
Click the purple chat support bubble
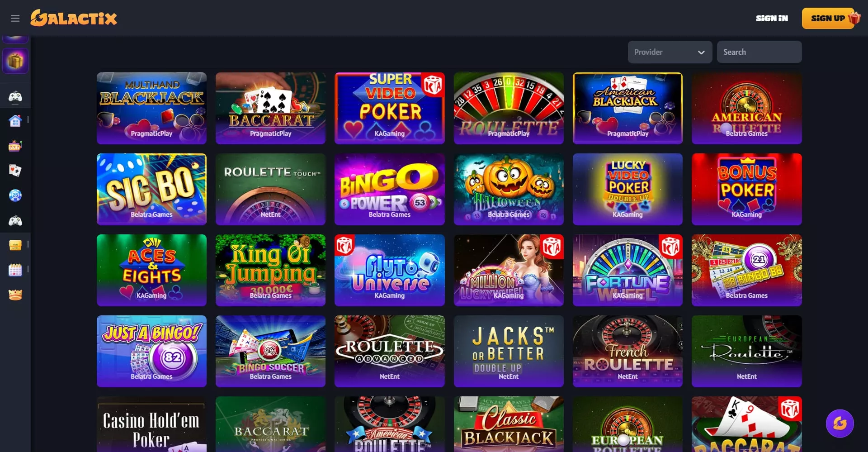tap(840, 423)
